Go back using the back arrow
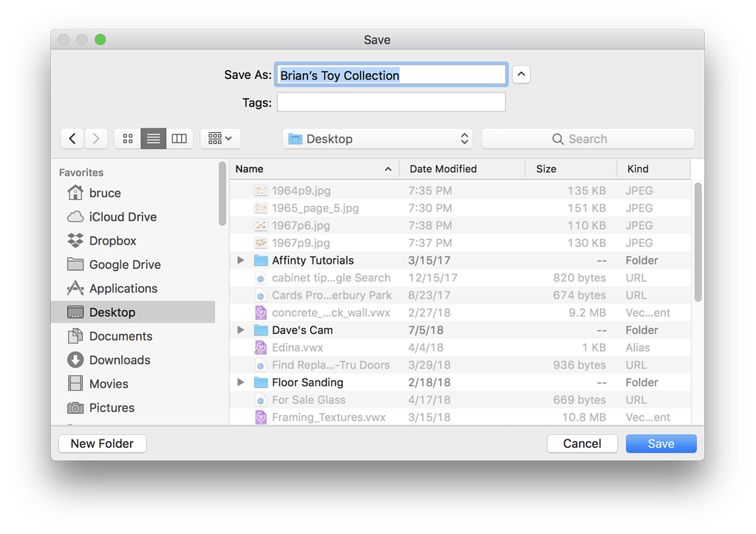This screenshot has width=756, height=534. (x=72, y=138)
